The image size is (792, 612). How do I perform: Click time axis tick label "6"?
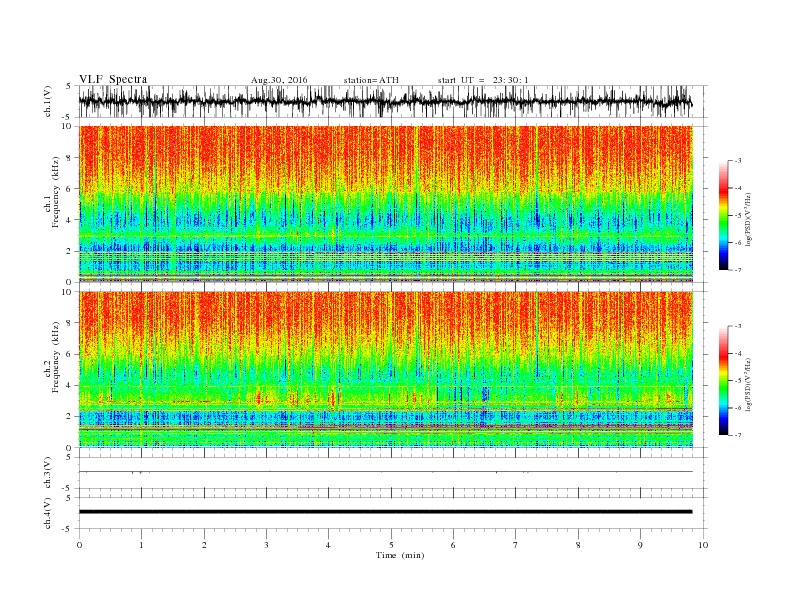point(453,545)
